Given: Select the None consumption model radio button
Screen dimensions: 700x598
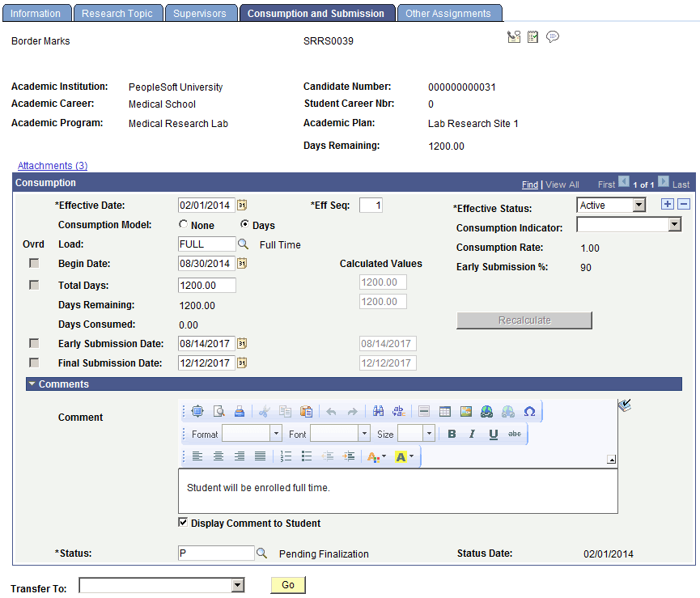Looking at the screenshot, I should click(x=183, y=224).
